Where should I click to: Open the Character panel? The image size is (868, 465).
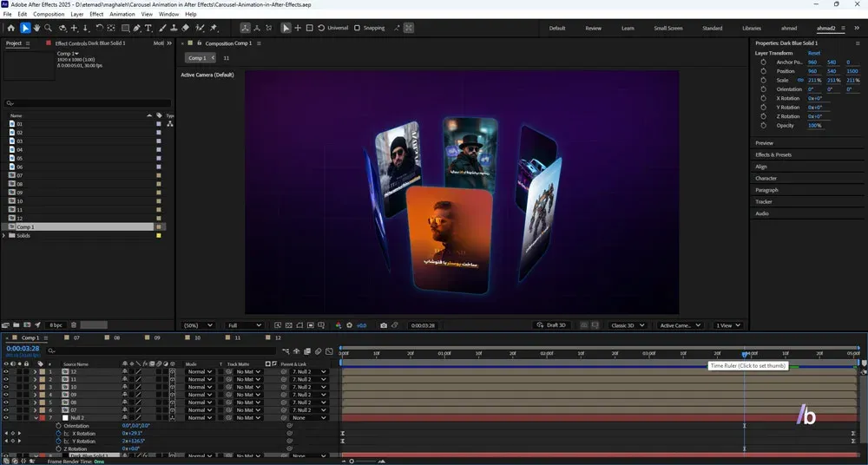[x=766, y=178]
